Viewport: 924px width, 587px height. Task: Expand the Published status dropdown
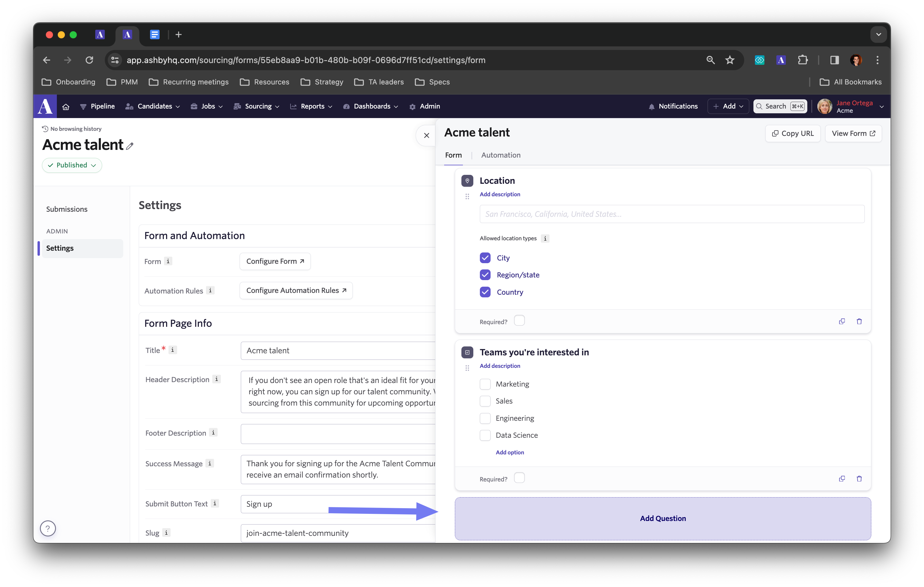click(72, 165)
